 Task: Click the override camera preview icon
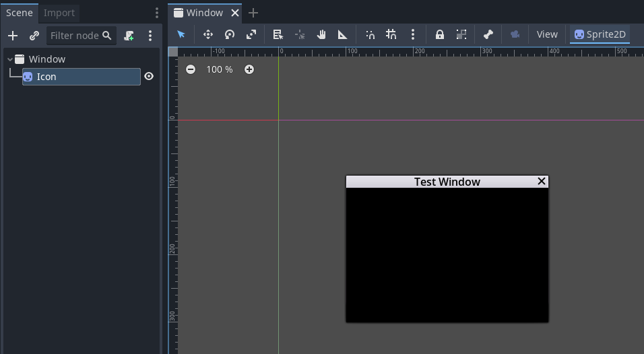coord(515,34)
